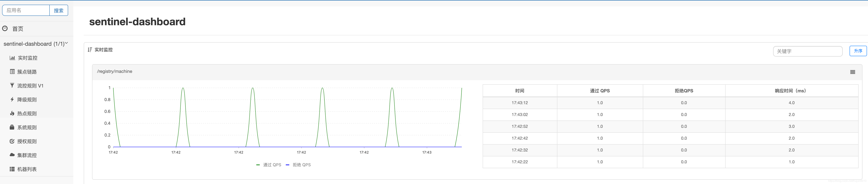868x184 pixels.
Task: Click the 应用名 search input field
Action: pyautogui.click(x=26, y=10)
